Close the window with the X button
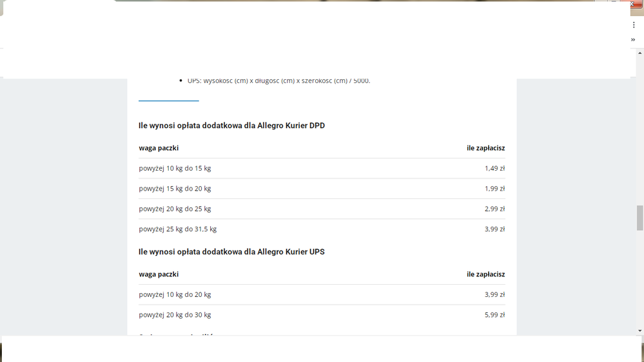This screenshot has width=644, height=362. [632, 4]
